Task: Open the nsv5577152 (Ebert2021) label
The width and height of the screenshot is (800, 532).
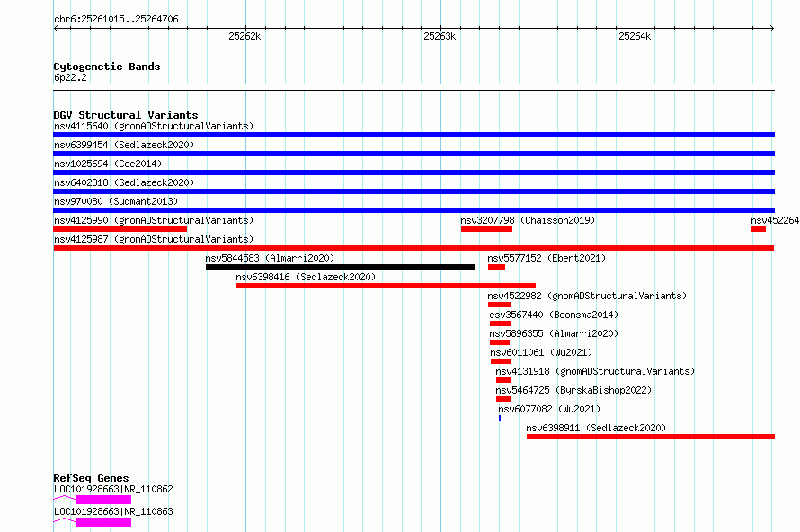Action: (547, 258)
